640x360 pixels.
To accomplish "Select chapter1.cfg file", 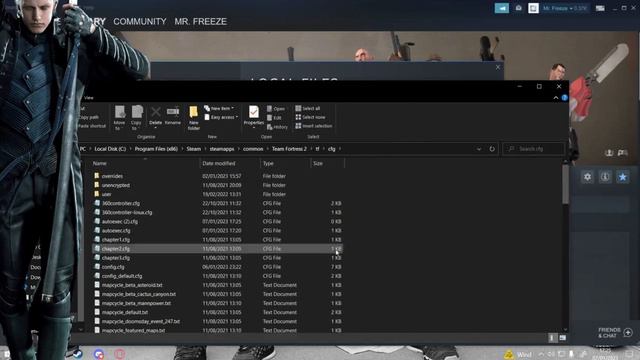I will [x=116, y=240].
